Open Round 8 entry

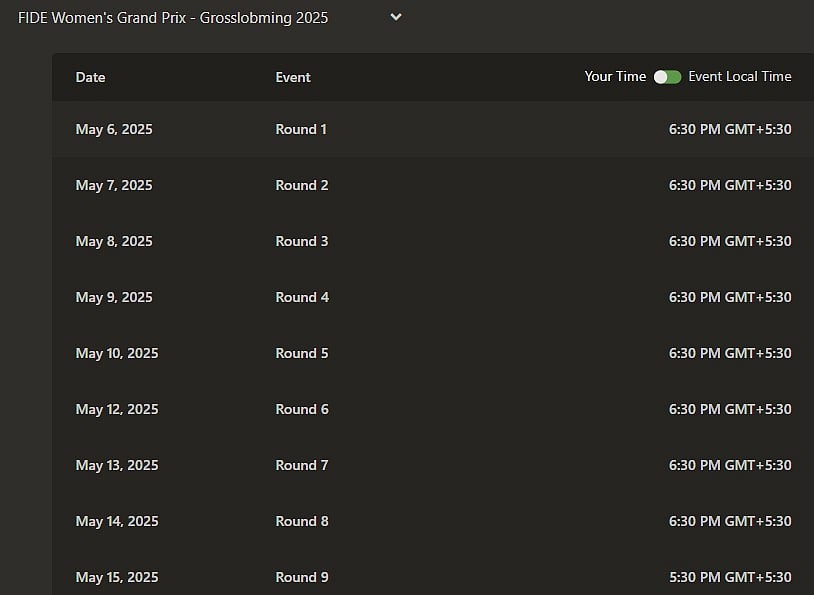pos(302,522)
